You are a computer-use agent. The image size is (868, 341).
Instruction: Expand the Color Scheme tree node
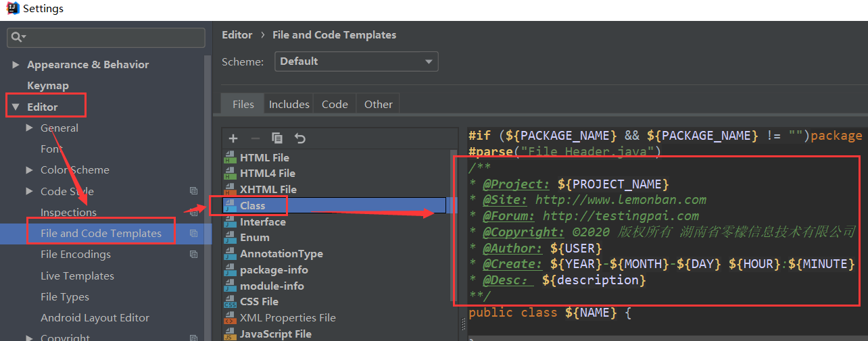coord(29,170)
